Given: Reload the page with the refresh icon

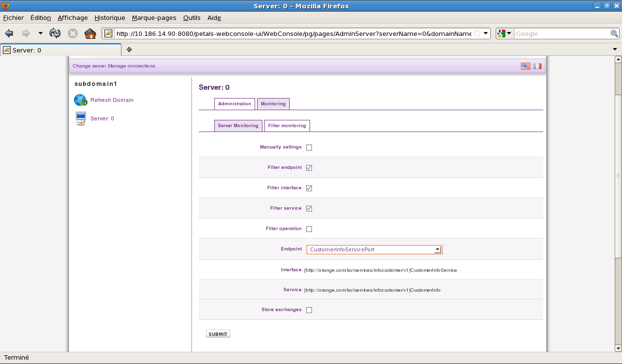Looking at the screenshot, I should tap(55, 33).
